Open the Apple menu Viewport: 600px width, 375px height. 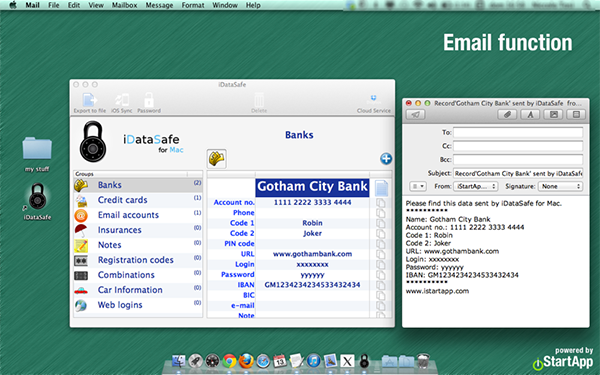[x=13, y=5]
